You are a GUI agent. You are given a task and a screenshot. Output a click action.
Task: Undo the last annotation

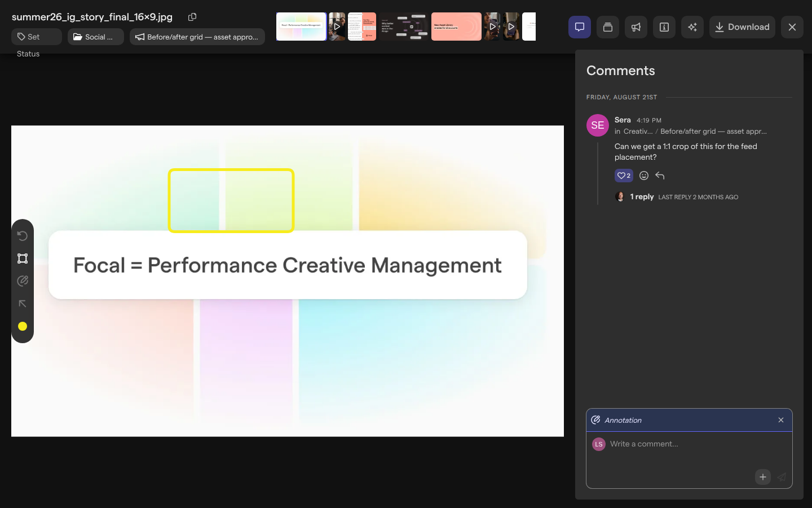(x=23, y=236)
